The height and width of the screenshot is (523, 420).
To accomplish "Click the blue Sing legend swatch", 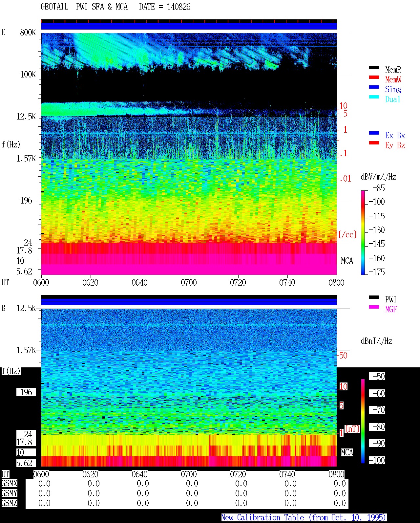I will tap(374, 87).
